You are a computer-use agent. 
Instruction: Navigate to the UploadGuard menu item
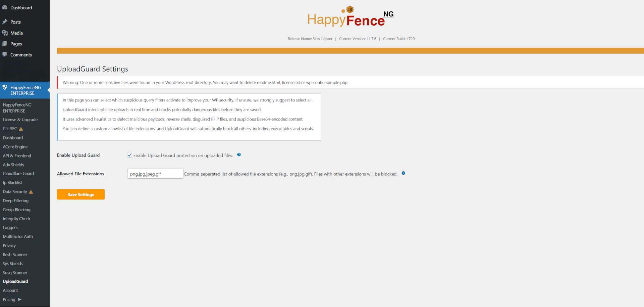[15, 281]
